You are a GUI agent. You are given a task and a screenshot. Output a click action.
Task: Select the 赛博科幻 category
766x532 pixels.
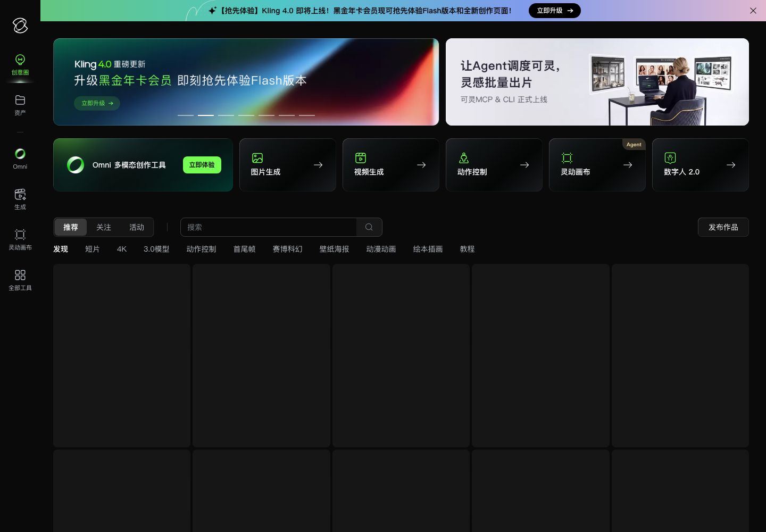tap(288, 249)
